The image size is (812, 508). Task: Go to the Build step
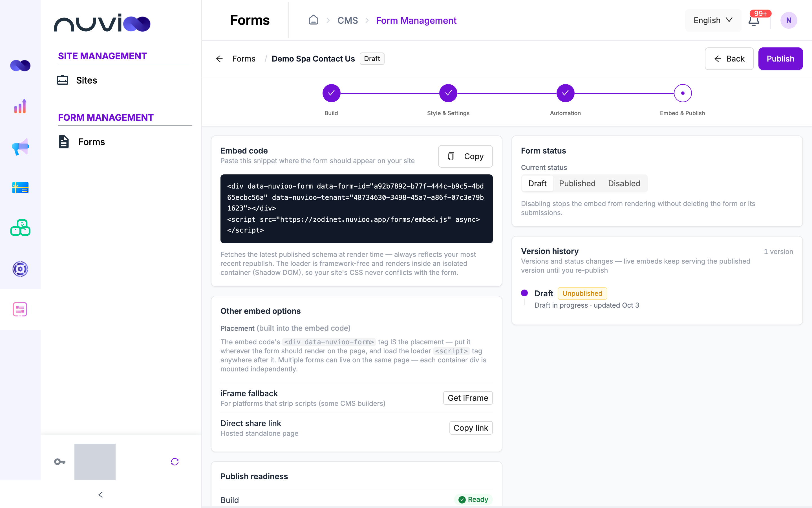tap(331, 93)
